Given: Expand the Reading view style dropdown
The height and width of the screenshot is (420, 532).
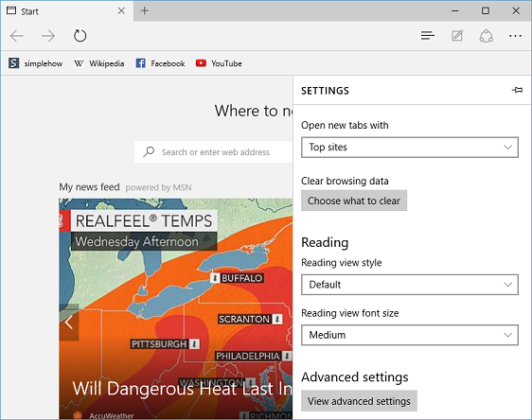Looking at the screenshot, I should [410, 285].
